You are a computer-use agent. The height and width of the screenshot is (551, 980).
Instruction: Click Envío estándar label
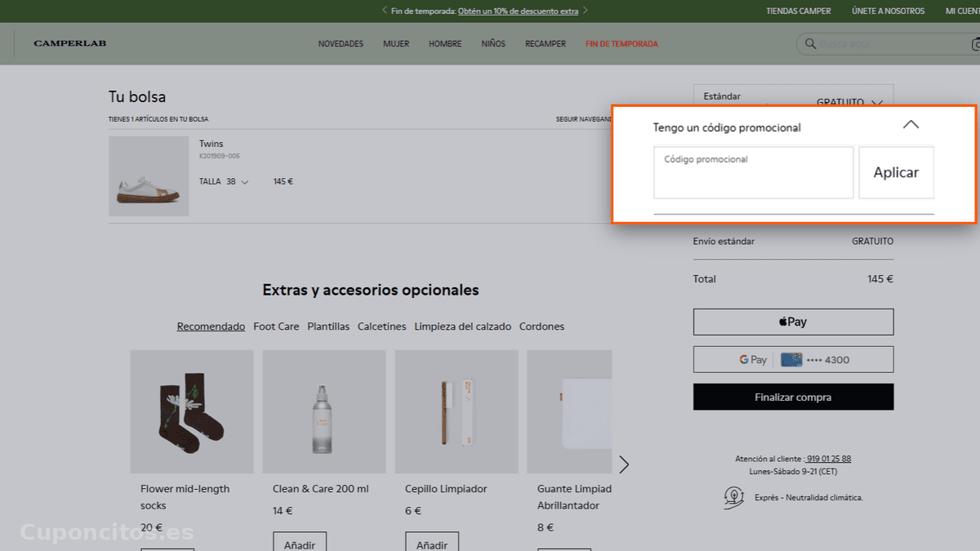click(x=724, y=242)
